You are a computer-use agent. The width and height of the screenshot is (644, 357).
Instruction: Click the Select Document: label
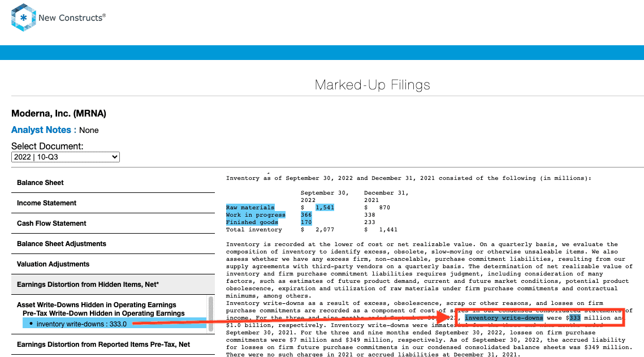pos(47,146)
